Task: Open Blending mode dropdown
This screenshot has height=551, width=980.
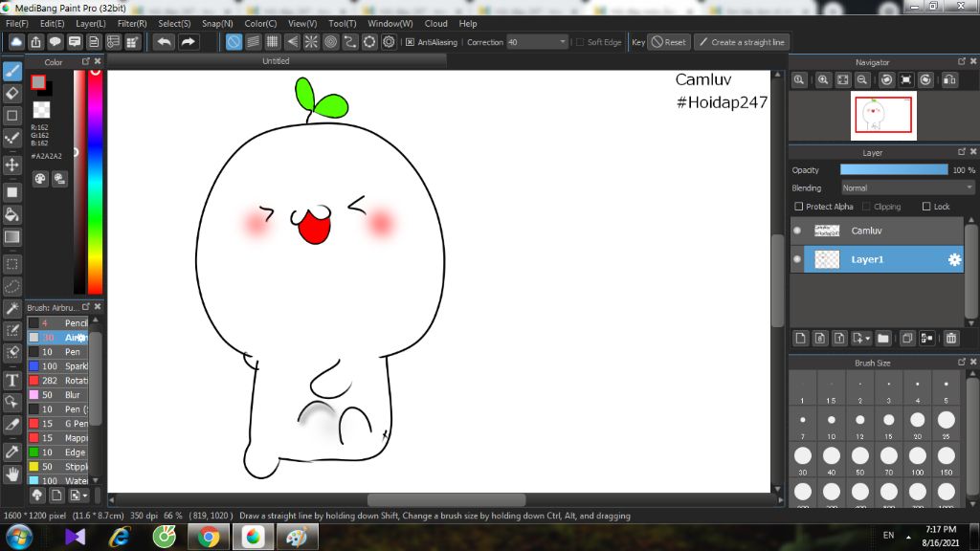Action: coord(907,188)
